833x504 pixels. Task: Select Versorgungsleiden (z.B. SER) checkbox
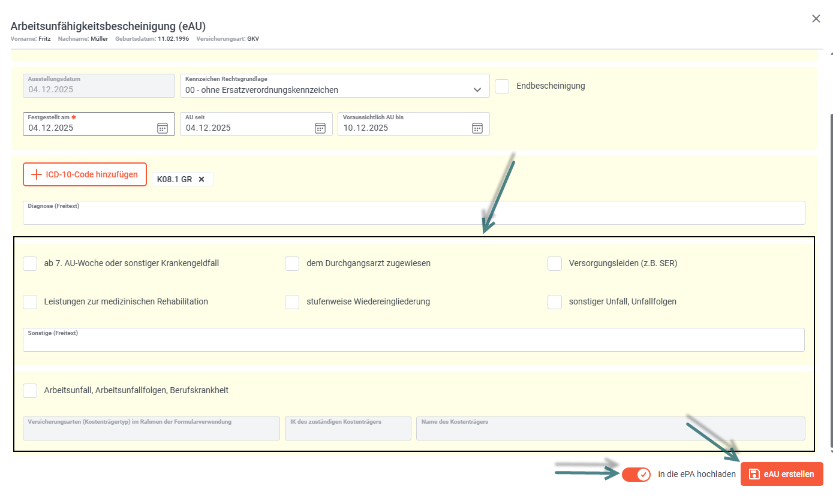coord(555,263)
